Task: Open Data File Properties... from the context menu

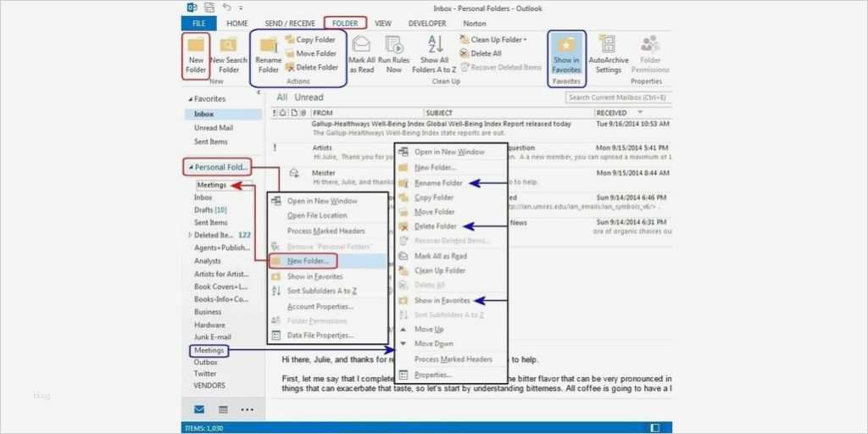Action: (320, 336)
